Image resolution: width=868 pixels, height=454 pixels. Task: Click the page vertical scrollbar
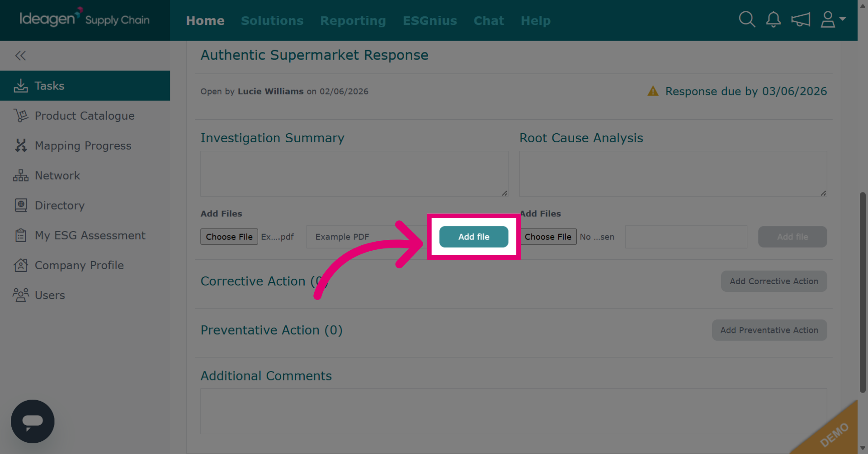point(863,292)
